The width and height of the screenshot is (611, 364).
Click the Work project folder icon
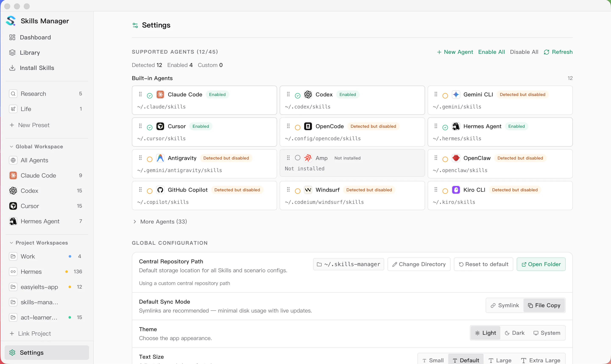coord(13,256)
